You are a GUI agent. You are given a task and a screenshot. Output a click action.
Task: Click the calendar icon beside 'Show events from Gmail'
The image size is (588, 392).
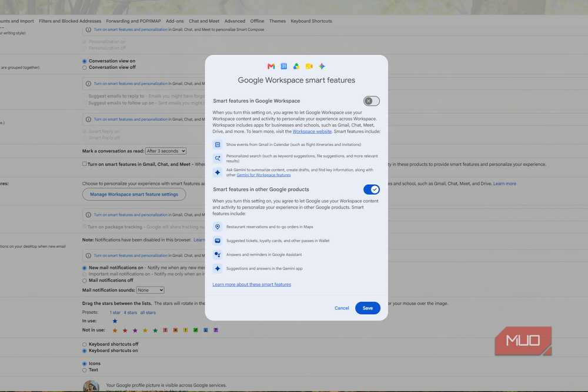click(x=218, y=145)
